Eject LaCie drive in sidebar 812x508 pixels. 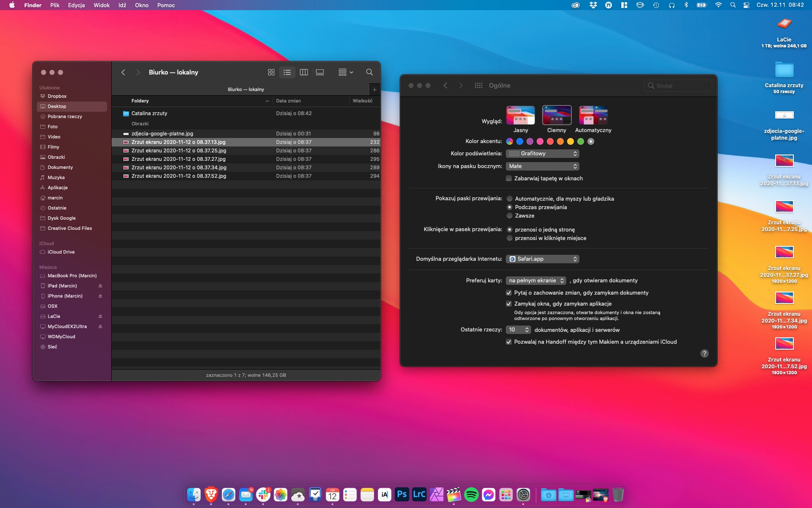click(x=100, y=316)
